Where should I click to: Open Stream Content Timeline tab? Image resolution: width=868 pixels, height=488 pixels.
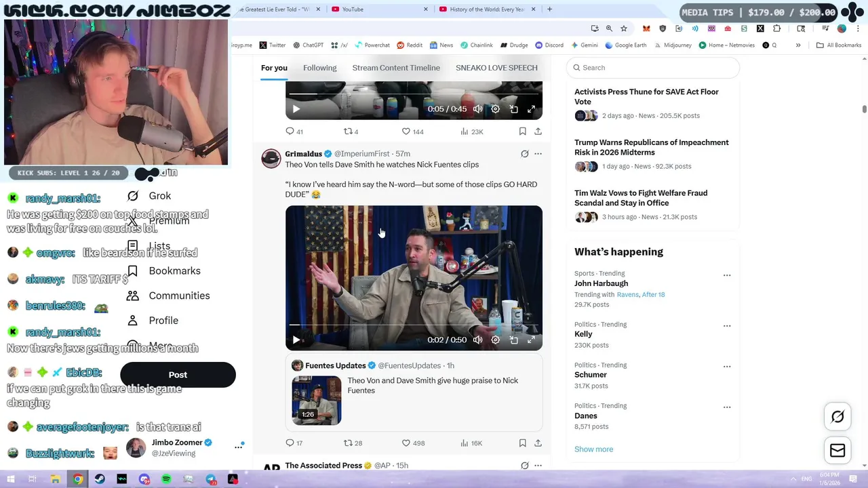coord(396,68)
